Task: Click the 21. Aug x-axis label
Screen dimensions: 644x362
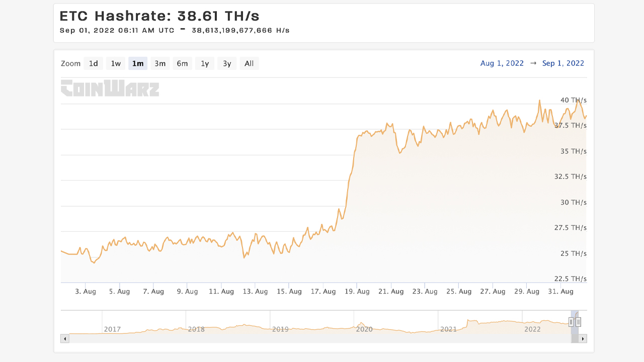Action: click(x=390, y=292)
